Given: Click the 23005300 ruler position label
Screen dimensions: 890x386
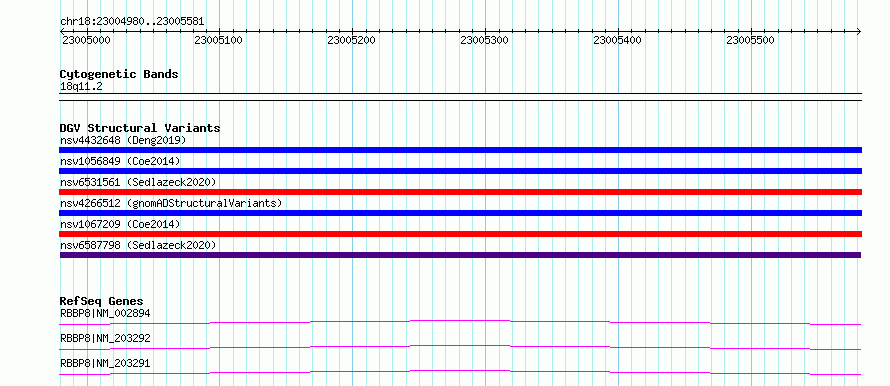Looking at the screenshot, I should (485, 40).
